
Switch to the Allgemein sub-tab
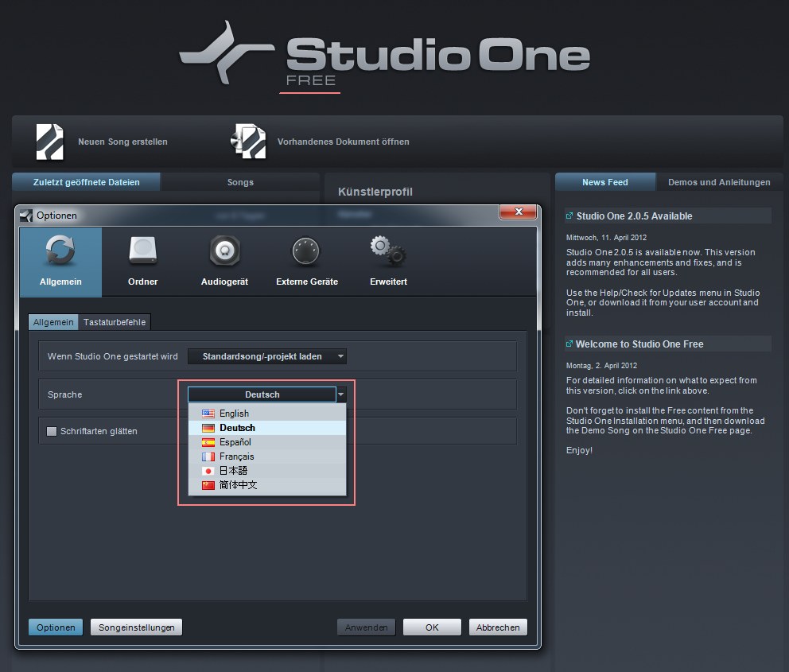point(53,322)
